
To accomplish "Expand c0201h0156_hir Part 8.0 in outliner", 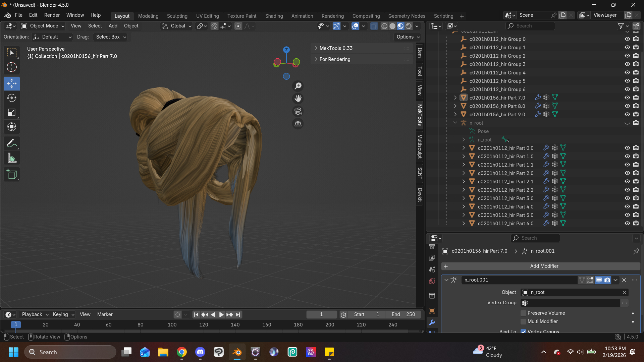I will coord(455,106).
